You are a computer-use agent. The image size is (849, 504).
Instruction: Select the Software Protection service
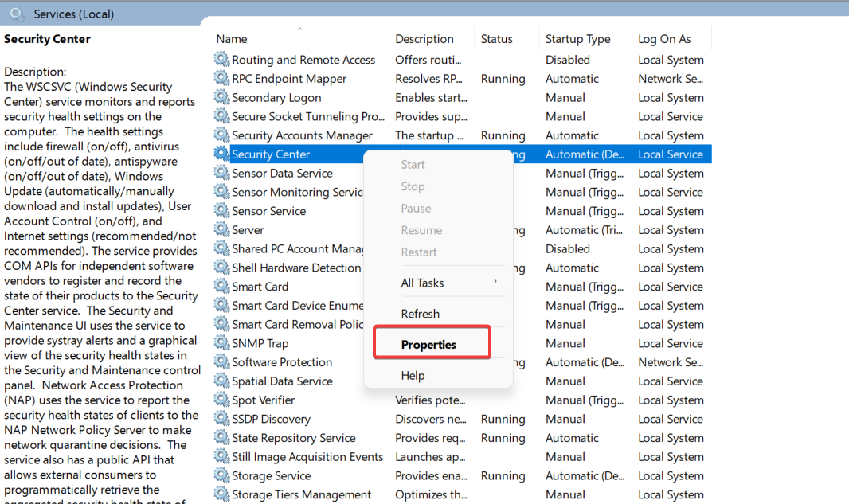pos(282,362)
